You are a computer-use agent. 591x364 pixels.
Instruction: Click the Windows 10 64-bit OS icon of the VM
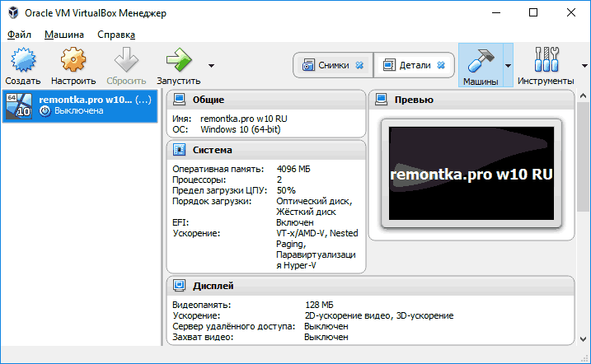point(19,105)
